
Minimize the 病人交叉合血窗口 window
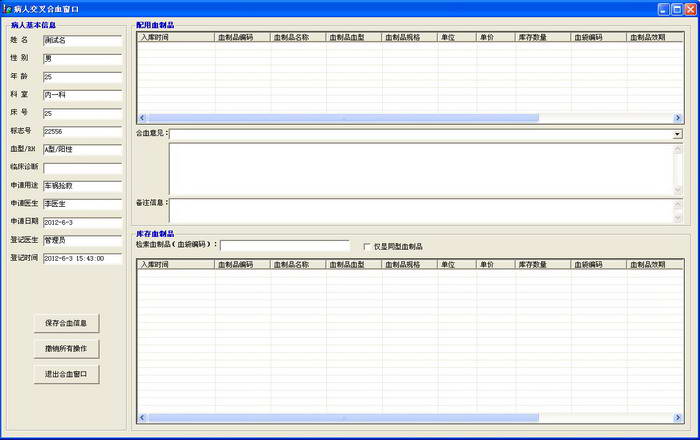tap(664, 9)
